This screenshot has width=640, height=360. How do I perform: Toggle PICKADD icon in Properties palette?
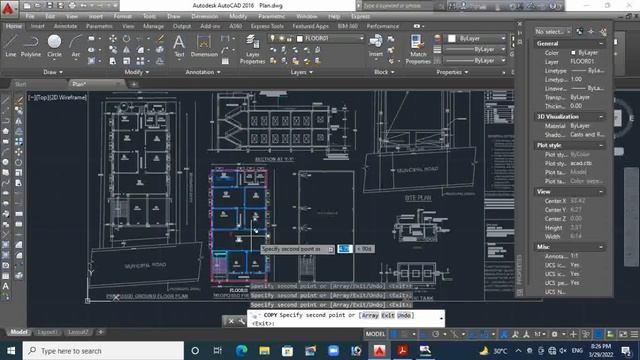(580, 31)
